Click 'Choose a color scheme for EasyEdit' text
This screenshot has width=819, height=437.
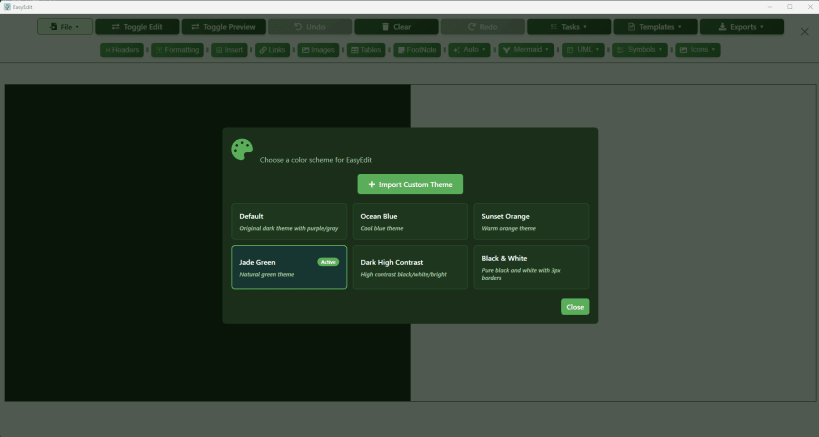coord(315,160)
